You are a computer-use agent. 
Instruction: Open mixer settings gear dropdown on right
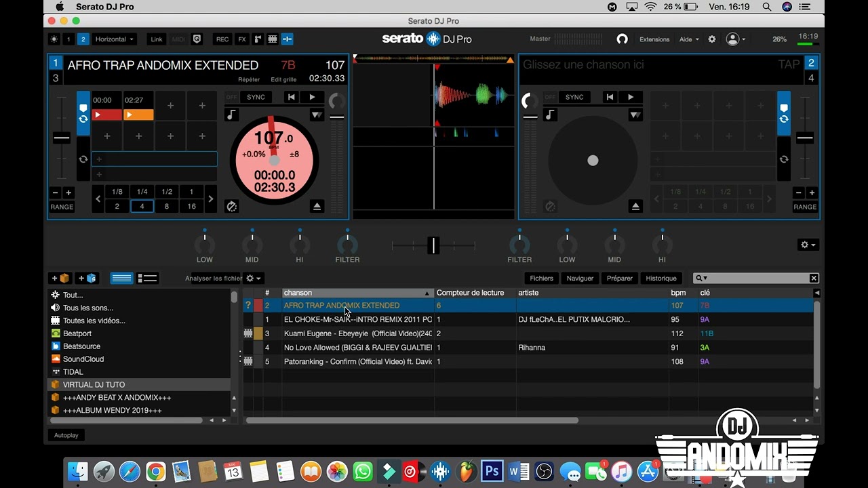click(x=808, y=245)
